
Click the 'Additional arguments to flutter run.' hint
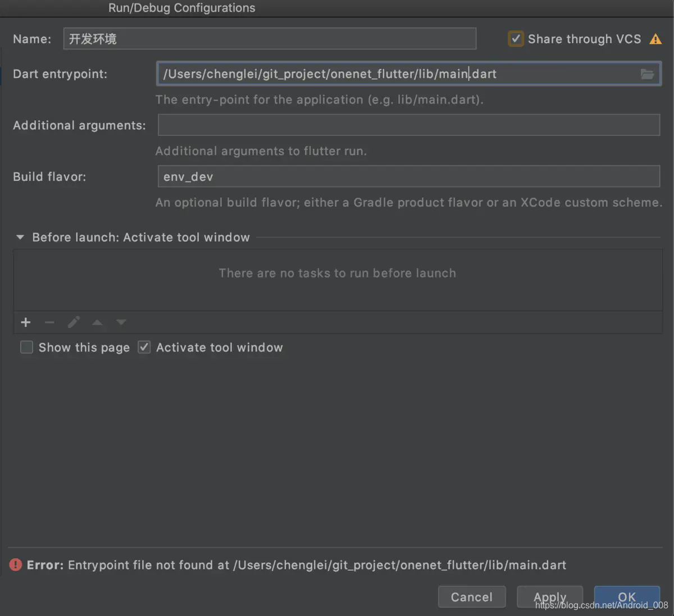click(261, 151)
